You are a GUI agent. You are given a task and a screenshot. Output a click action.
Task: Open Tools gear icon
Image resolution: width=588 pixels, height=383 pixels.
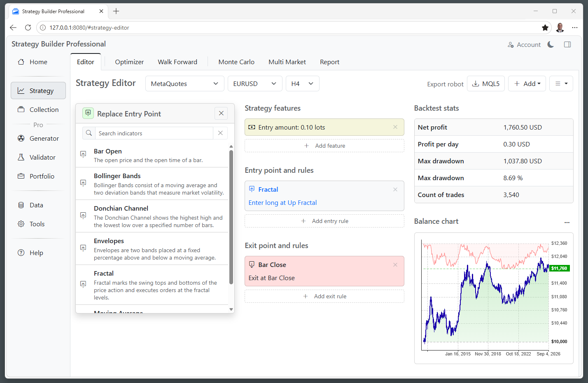(21, 224)
